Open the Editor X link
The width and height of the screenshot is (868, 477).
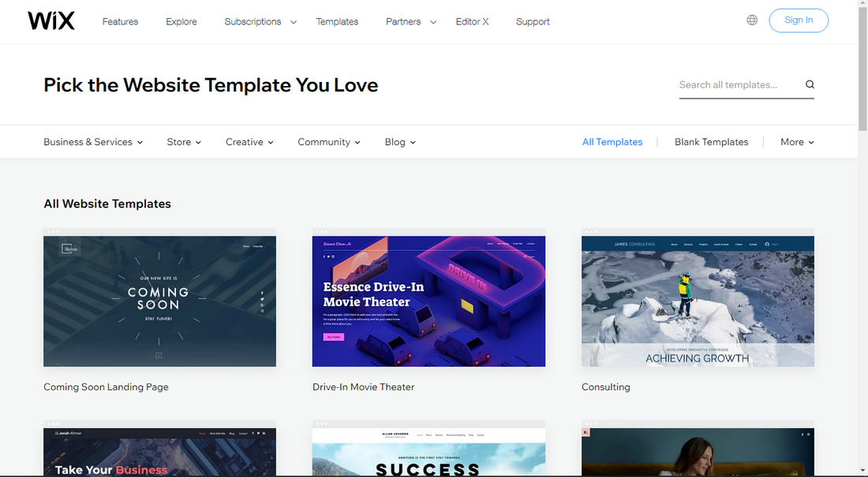pyautogui.click(x=472, y=21)
